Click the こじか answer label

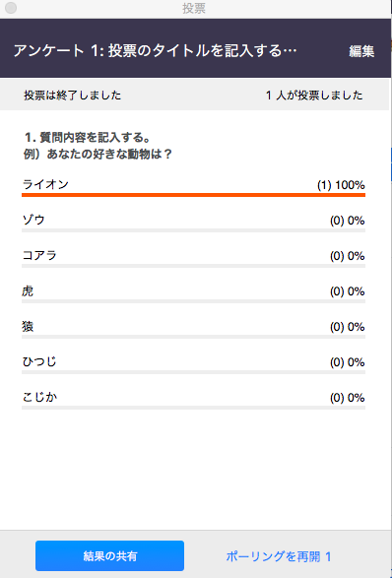(x=39, y=398)
